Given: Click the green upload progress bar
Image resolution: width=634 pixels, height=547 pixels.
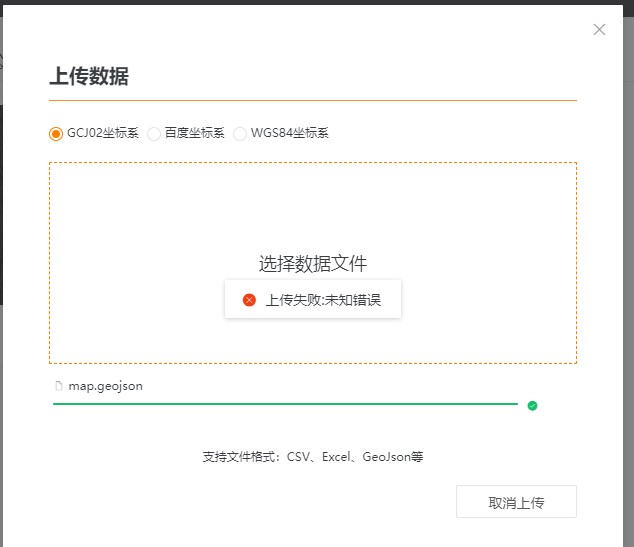Looking at the screenshot, I should [x=285, y=403].
